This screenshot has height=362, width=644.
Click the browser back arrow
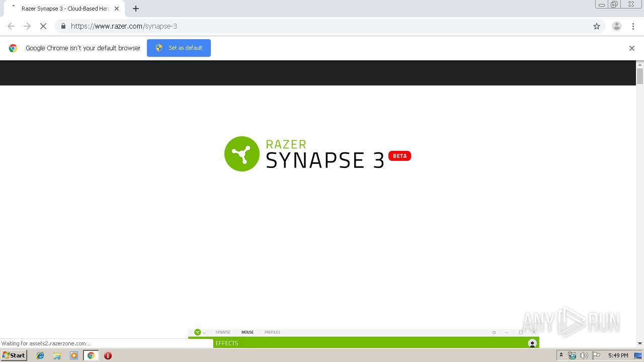[x=11, y=26]
